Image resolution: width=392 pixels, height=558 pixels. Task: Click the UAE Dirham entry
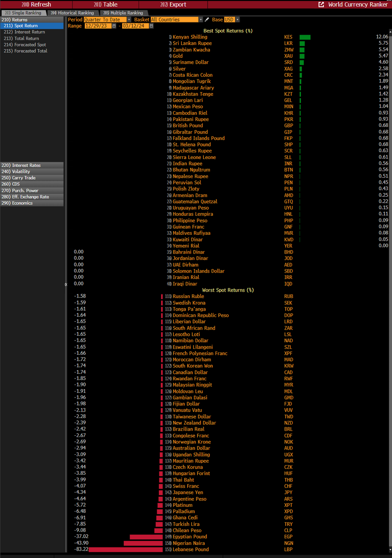pyautogui.click(x=186, y=265)
